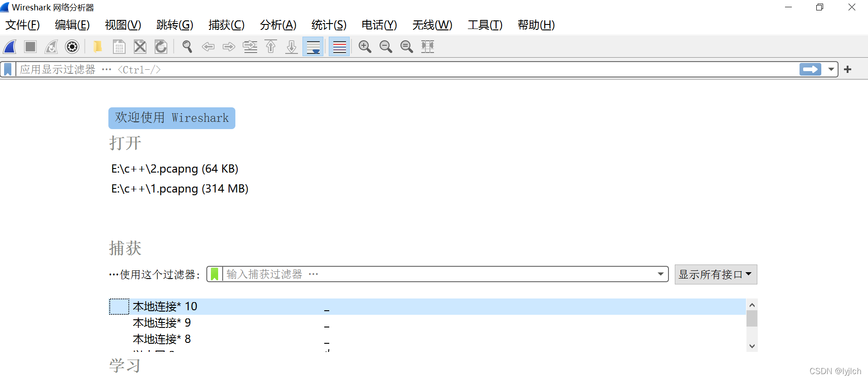The width and height of the screenshot is (868, 380).
Task: Reset text to normal size icon
Action: pyautogui.click(x=407, y=47)
